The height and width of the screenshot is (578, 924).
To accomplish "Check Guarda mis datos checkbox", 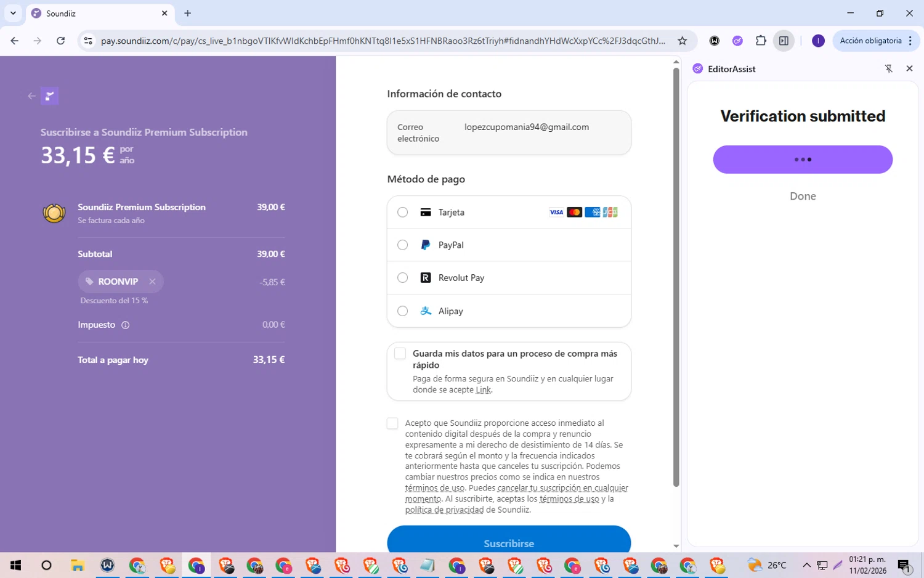I will pos(400,354).
